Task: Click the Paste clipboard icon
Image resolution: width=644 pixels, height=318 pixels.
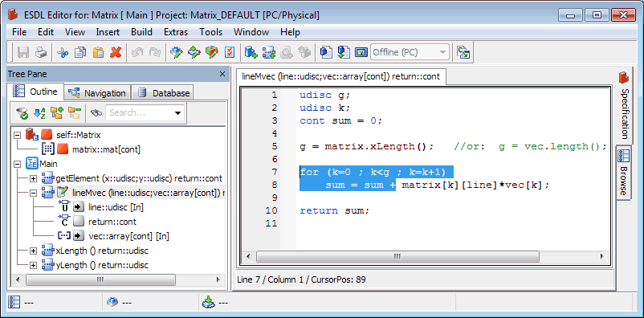Action: click(x=98, y=52)
